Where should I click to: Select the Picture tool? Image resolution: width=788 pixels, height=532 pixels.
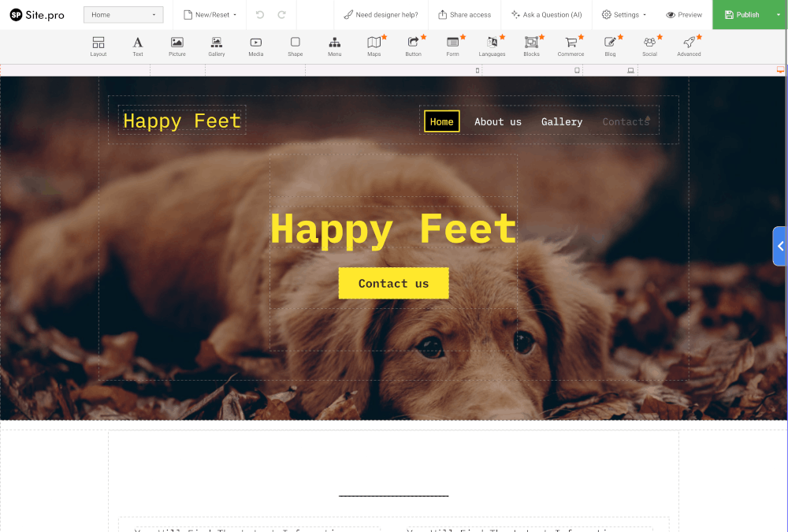pyautogui.click(x=177, y=46)
